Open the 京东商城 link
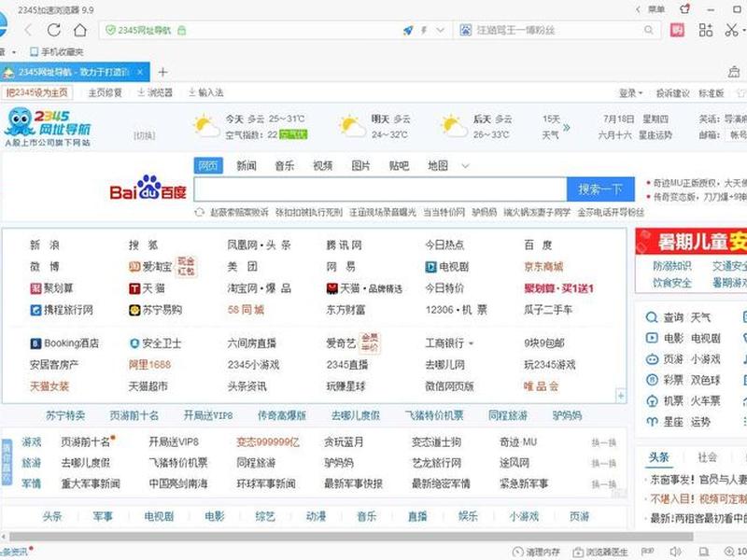The height and width of the screenshot is (560, 747). [x=543, y=267]
